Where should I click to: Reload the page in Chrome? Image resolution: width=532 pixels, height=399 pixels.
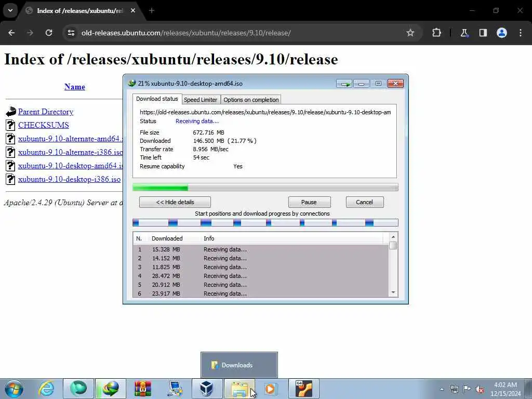click(x=49, y=33)
